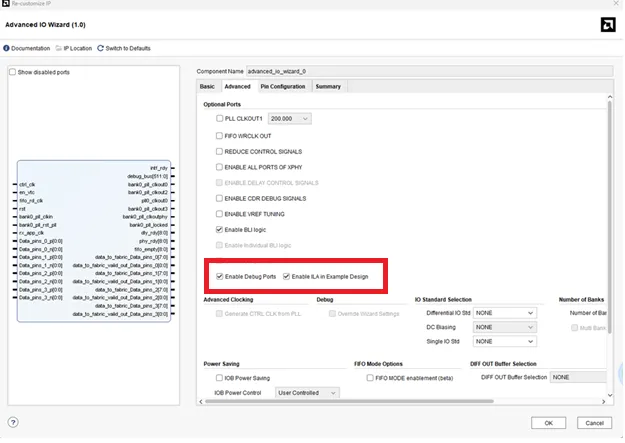The height and width of the screenshot is (443, 625).
Task: Toggle the PLL CLKOUT1 checkbox
Action: pos(220,119)
